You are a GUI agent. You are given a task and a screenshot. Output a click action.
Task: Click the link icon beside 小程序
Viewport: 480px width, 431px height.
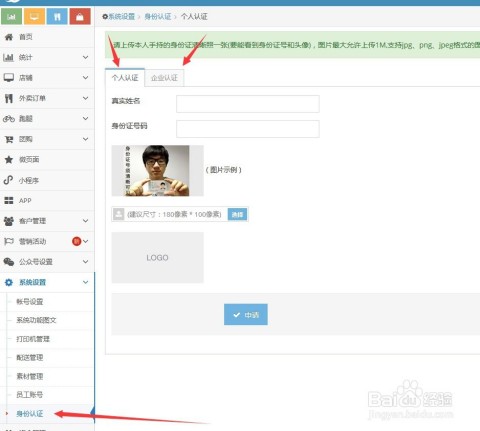(8, 180)
